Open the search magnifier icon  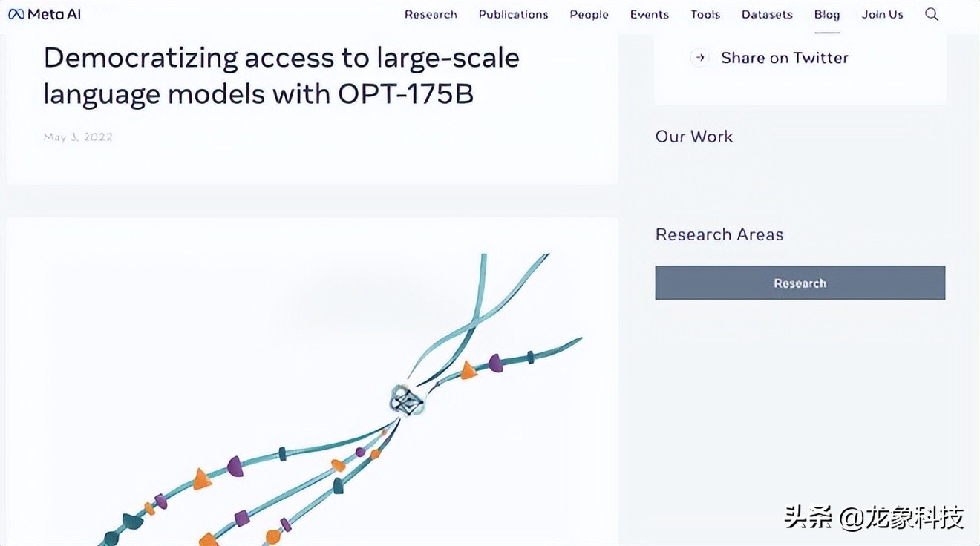(x=931, y=13)
